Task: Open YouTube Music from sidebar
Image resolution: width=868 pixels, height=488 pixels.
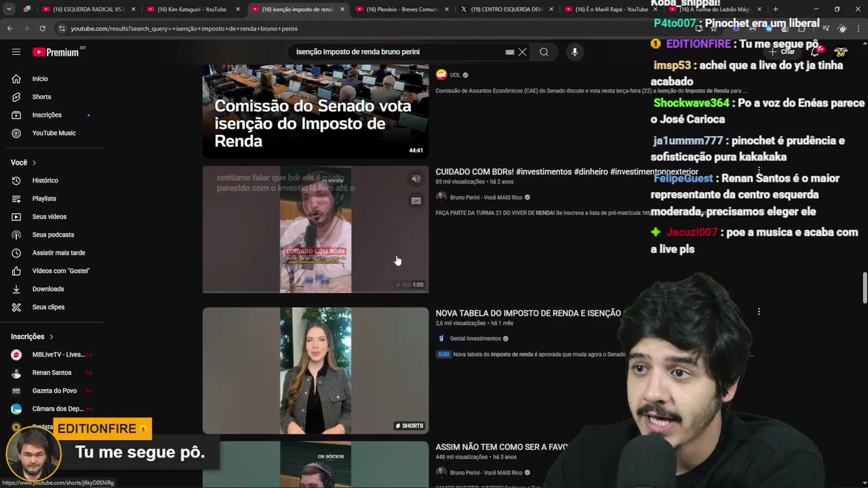Action: [x=54, y=134]
